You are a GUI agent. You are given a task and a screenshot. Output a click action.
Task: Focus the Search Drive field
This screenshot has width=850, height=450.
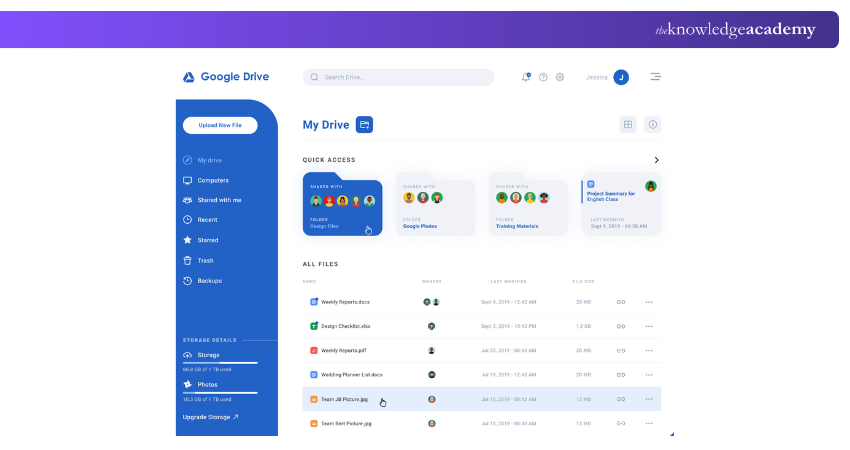coord(398,77)
